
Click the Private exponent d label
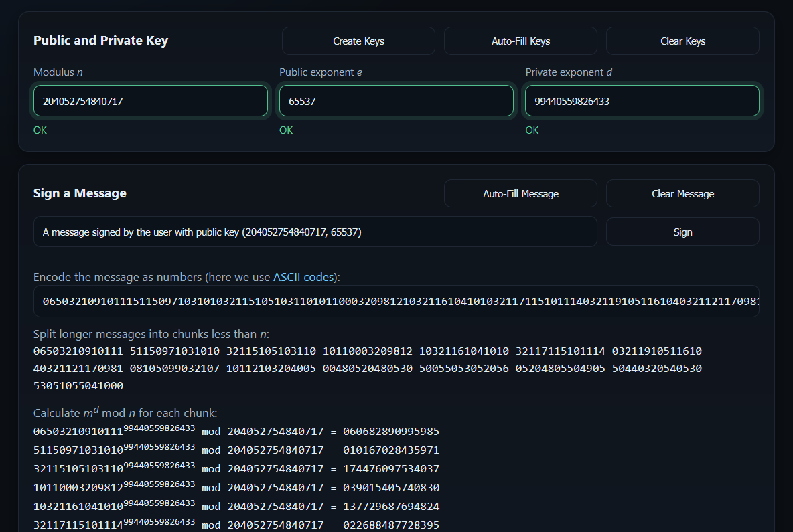tap(569, 72)
